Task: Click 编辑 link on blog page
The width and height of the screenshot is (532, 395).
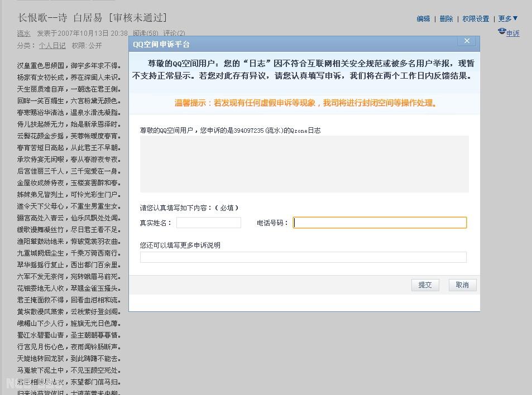Action: [423, 19]
